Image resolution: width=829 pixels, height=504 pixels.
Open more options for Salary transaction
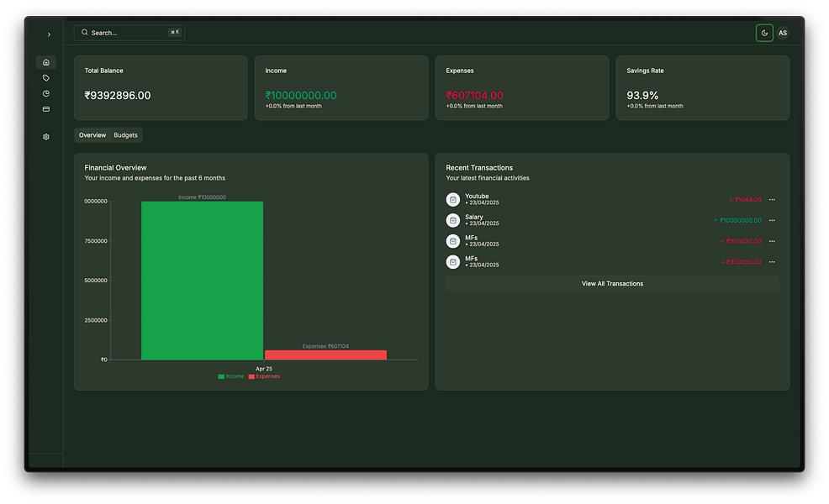coord(772,220)
